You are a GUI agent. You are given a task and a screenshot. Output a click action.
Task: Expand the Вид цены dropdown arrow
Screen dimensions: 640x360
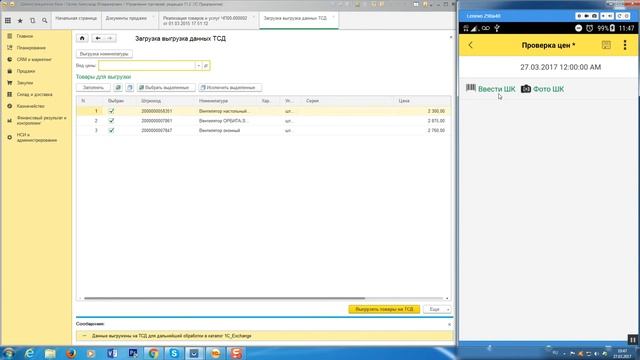[x=198, y=66]
